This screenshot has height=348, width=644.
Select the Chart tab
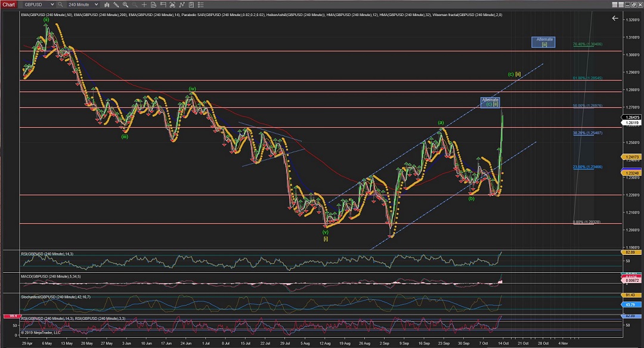click(8, 4)
